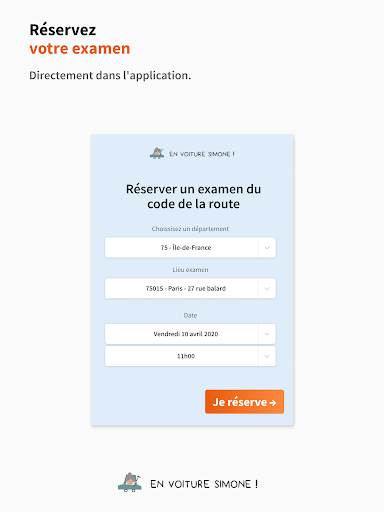Click the Directement dans l'application subtitle
Screen dimensions: 384x512
click(110, 75)
